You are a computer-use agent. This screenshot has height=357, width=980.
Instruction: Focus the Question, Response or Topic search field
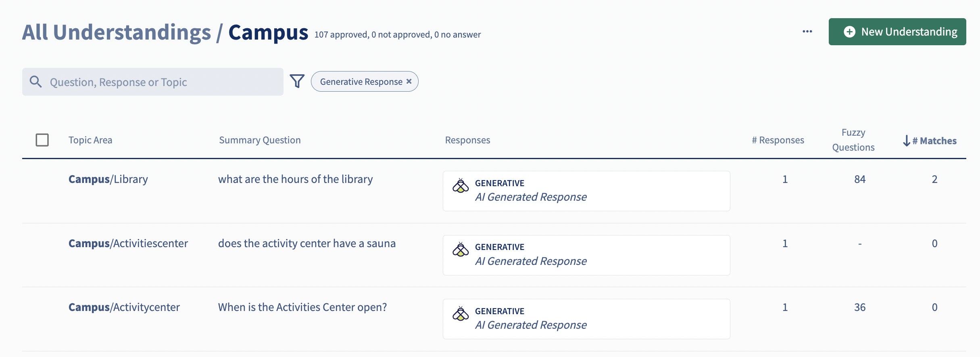(x=153, y=82)
